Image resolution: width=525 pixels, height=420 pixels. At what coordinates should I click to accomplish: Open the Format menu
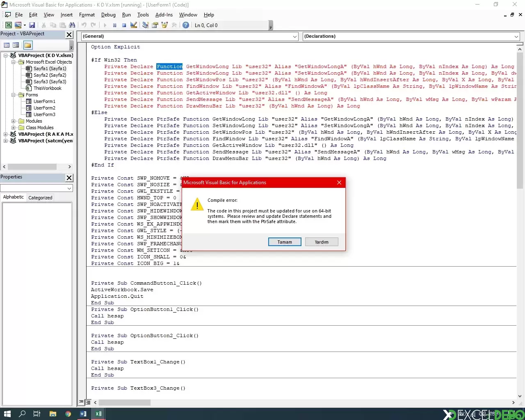pyautogui.click(x=87, y=15)
